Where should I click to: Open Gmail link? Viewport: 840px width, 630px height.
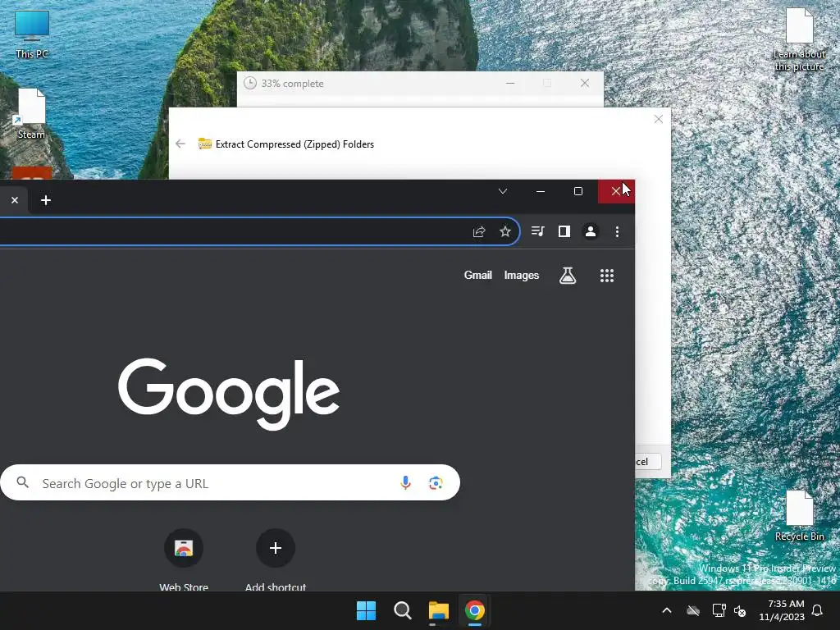point(478,276)
